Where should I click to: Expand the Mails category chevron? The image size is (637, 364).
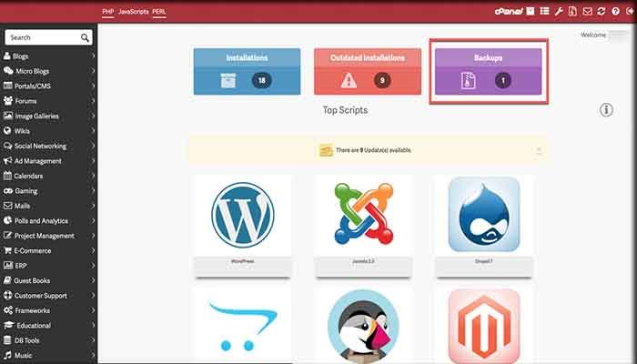pos(93,206)
